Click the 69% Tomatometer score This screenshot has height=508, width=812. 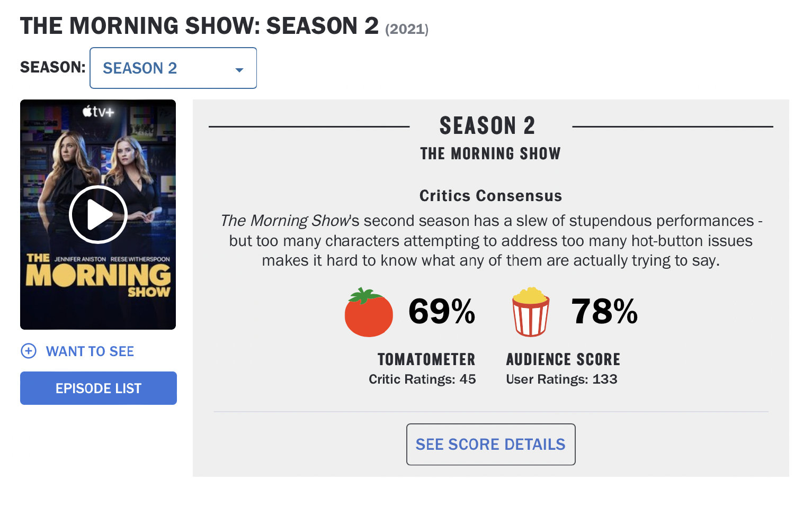click(x=442, y=311)
